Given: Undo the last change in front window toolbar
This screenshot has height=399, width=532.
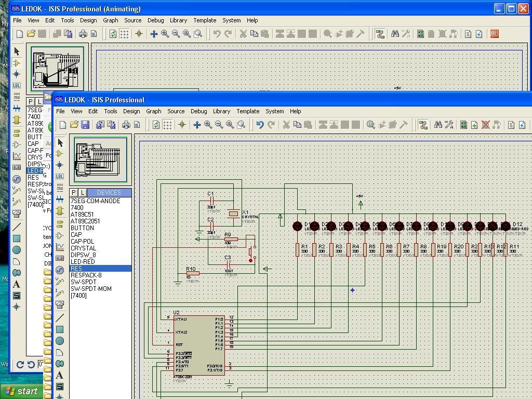Looking at the screenshot, I should [260, 125].
